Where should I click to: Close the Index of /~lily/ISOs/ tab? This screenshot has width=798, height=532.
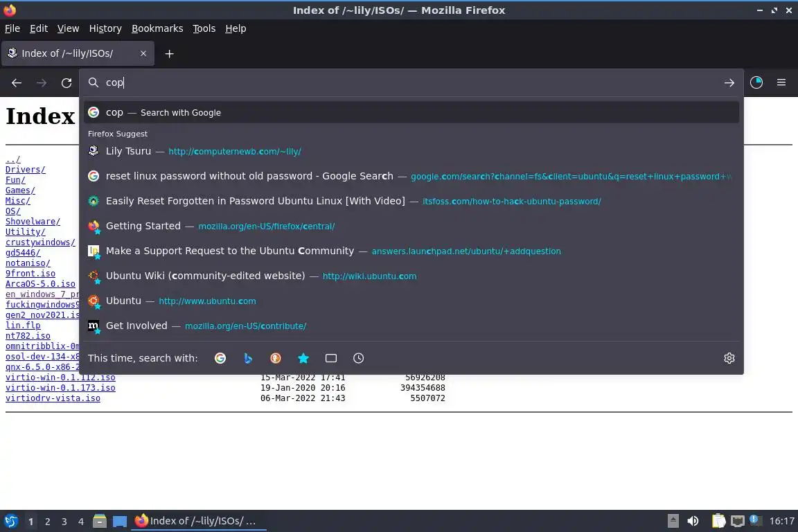pos(143,53)
